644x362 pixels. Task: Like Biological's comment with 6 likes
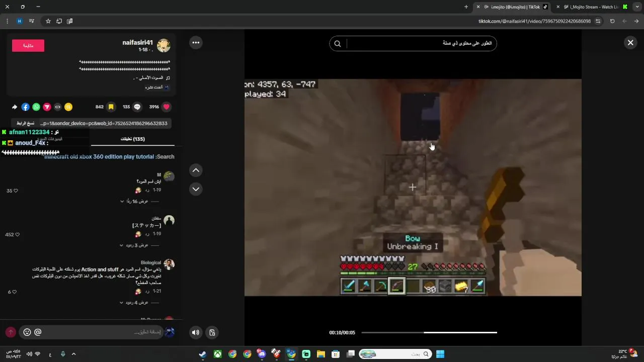pos(14,292)
